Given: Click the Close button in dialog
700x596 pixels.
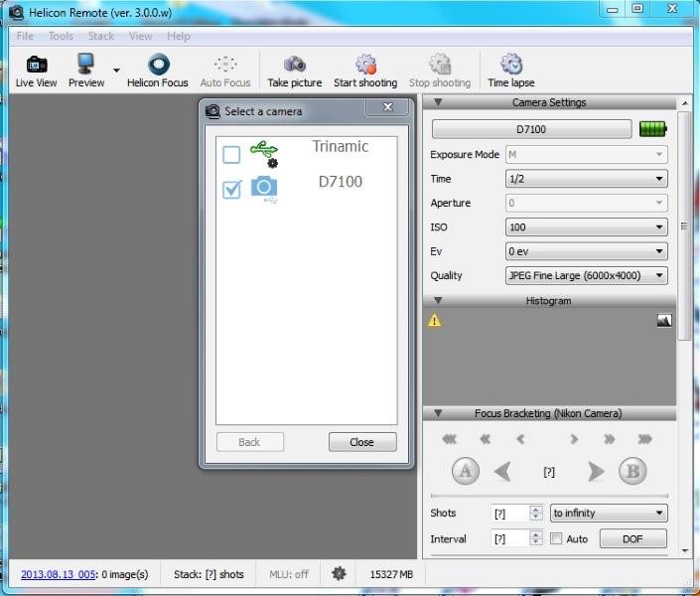Looking at the screenshot, I should tap(362, 442).
